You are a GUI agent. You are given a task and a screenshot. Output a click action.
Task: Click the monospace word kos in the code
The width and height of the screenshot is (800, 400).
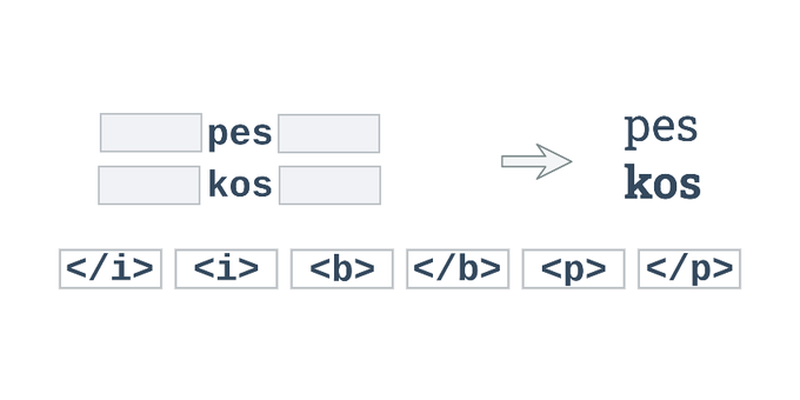point(240,185)
